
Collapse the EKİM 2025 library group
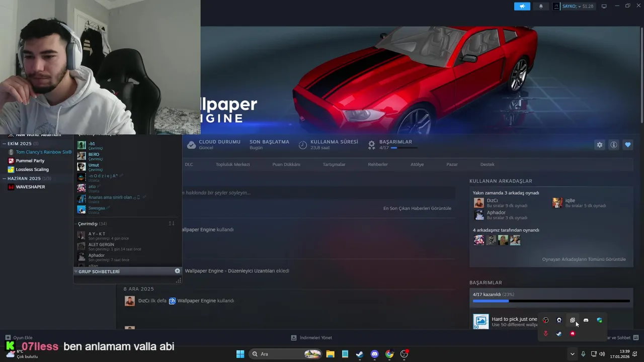coord(5,143)
